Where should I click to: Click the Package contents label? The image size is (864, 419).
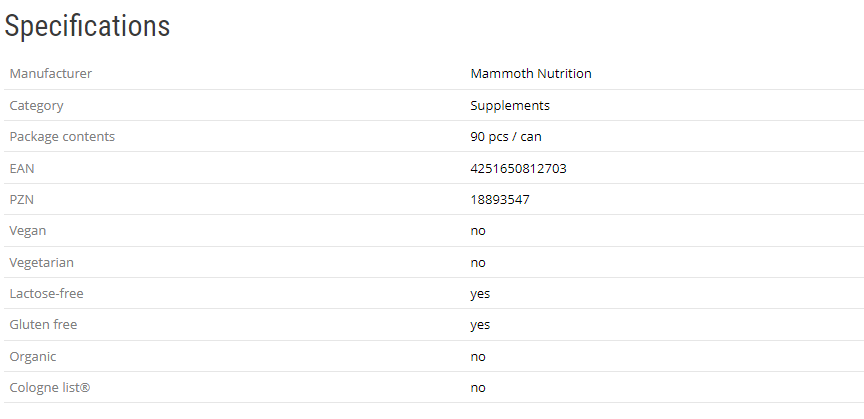[x=62, y=137]
